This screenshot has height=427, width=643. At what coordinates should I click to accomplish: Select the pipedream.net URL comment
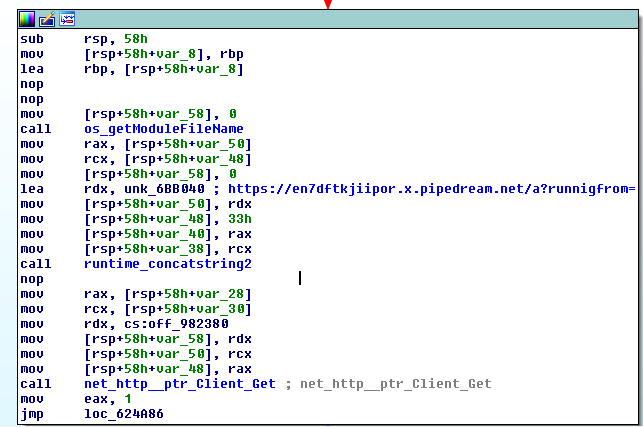point(431,189)
